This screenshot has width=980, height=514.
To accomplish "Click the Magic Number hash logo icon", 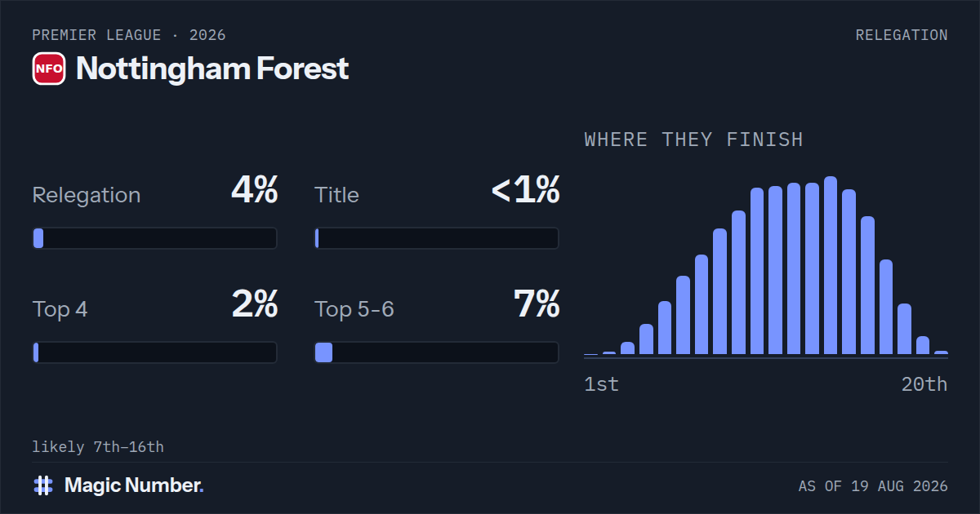I will [43, 485].
